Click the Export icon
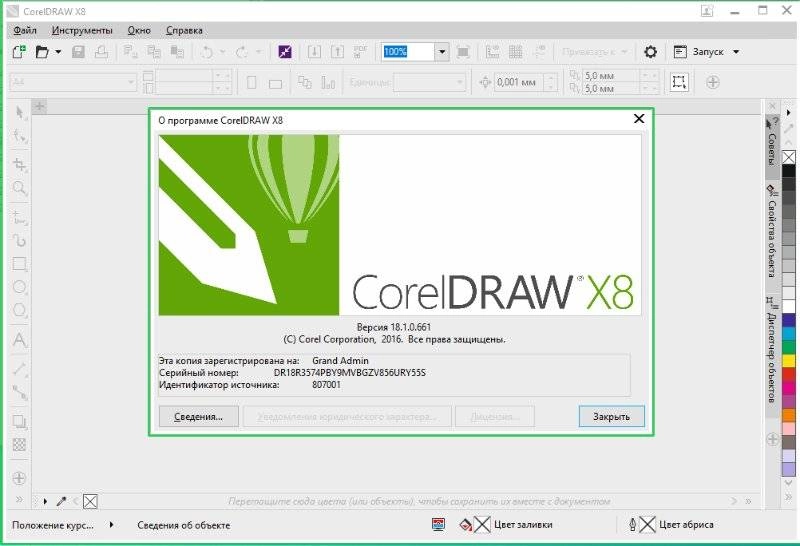Screen dimensions: 800x546 pos(337,52)
